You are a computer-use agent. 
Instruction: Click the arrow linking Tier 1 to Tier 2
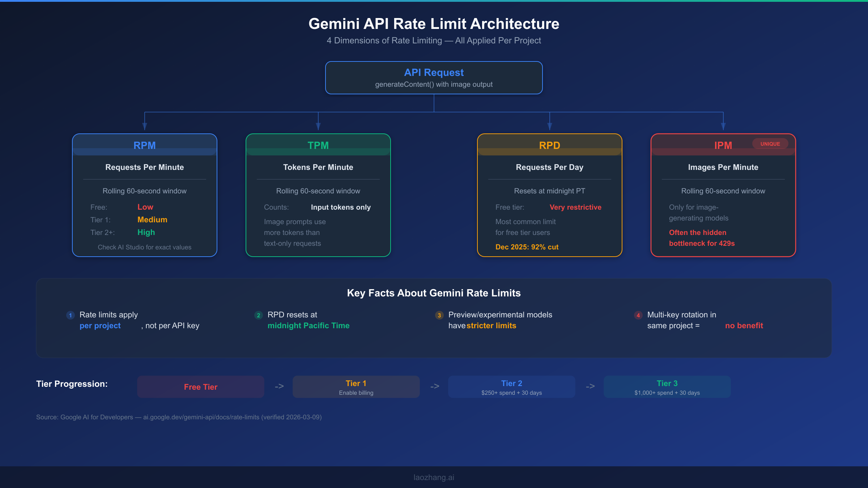(435, 386)
